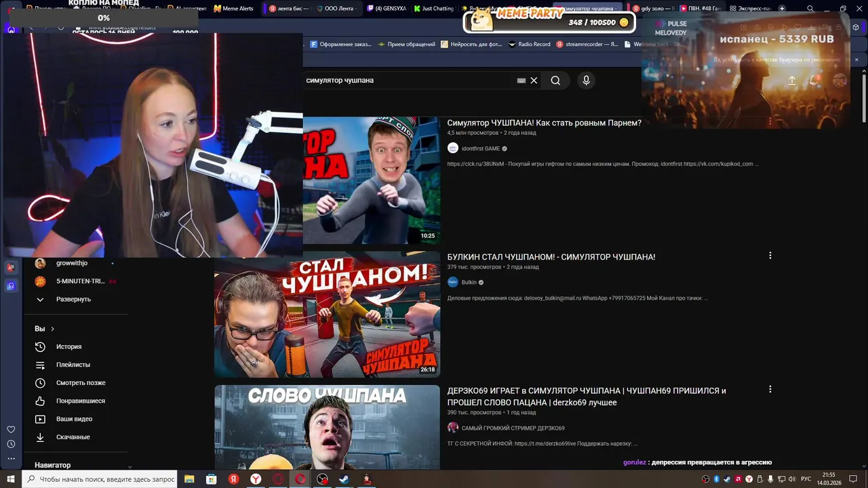868x488 pixels.
Task: Open Microsoft Store from the taskbar
Action: coord(212,479)
